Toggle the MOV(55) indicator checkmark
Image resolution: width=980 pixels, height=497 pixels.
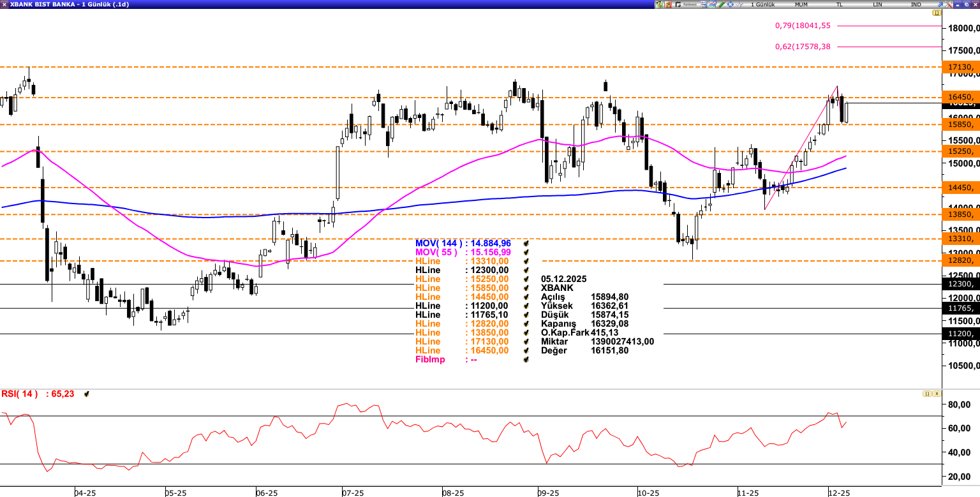527,253
